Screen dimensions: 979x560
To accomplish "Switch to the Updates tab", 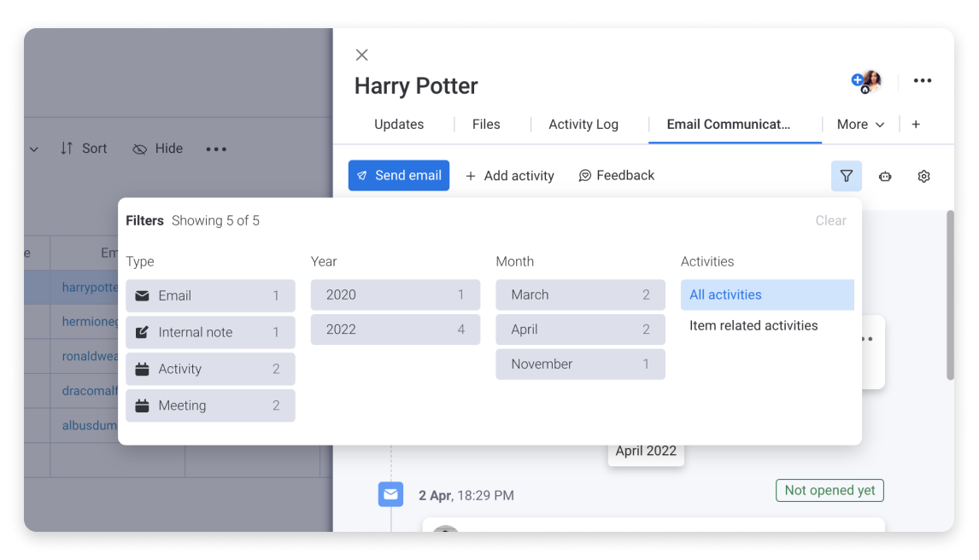I will (x=399, y=124).
